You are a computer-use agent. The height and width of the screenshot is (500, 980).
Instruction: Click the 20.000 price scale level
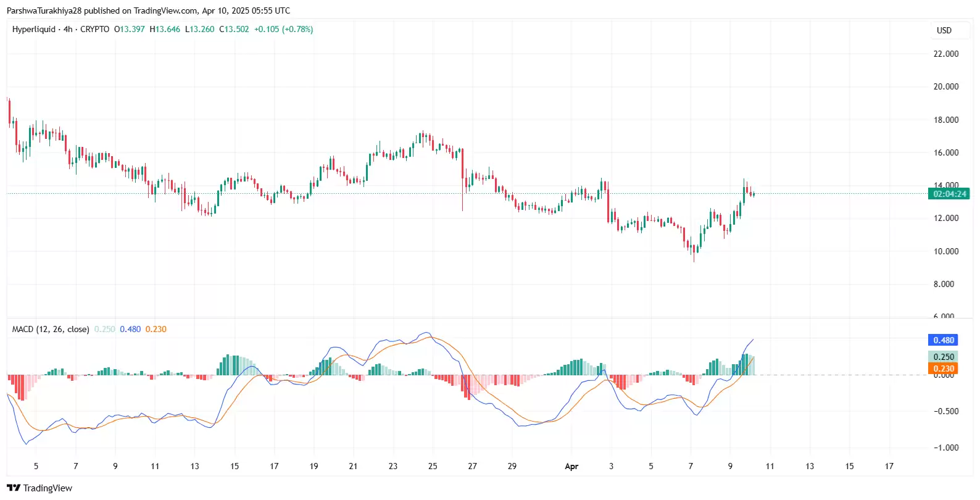[945, 86]
